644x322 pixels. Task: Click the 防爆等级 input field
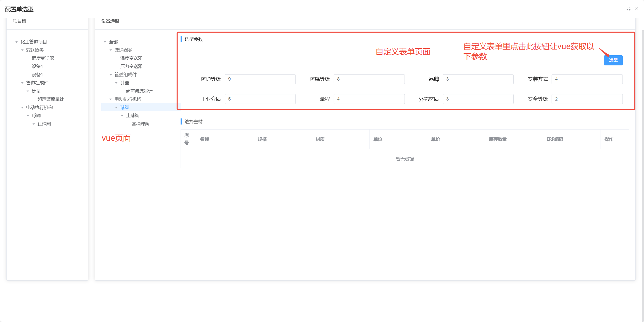point(369,79)
